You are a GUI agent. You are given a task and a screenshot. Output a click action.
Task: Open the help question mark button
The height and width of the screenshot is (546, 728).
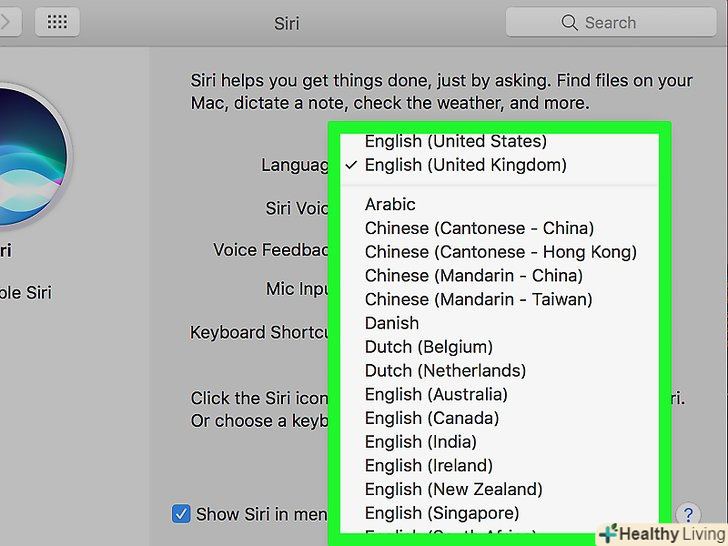tap(688, 514)
